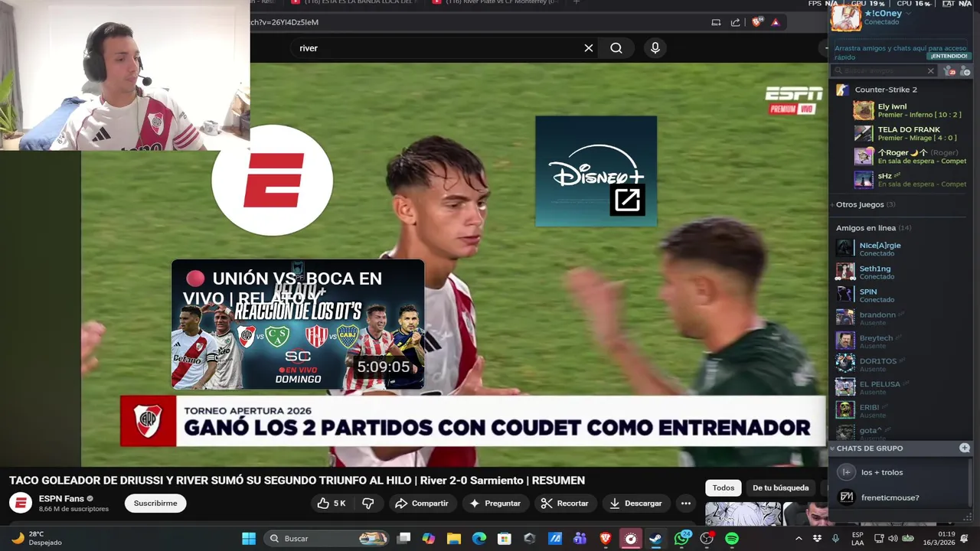Click ESPN channel end-screen circle logo
The height and width of the screenshot is (551, 980).
point(272,181)
